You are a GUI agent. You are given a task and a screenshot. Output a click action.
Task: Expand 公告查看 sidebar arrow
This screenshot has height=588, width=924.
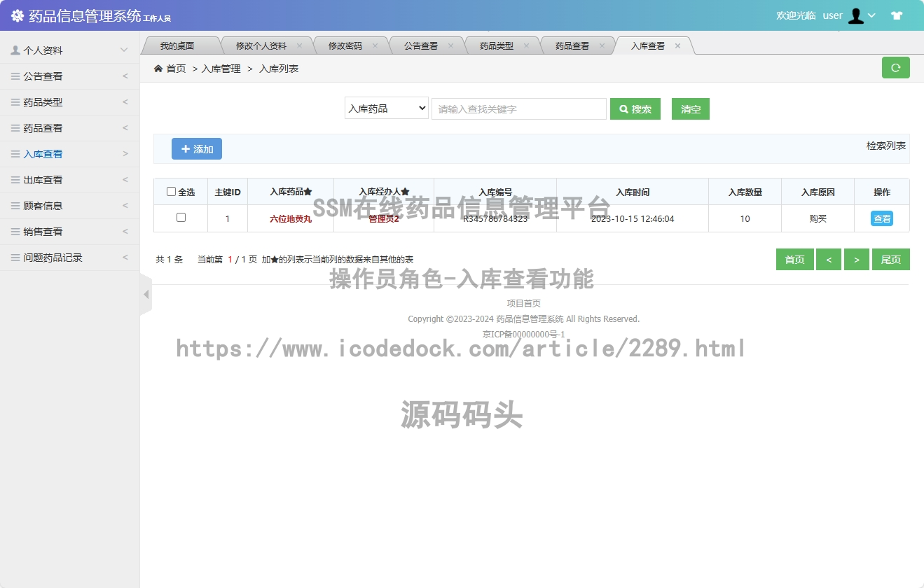pos(125,76)
